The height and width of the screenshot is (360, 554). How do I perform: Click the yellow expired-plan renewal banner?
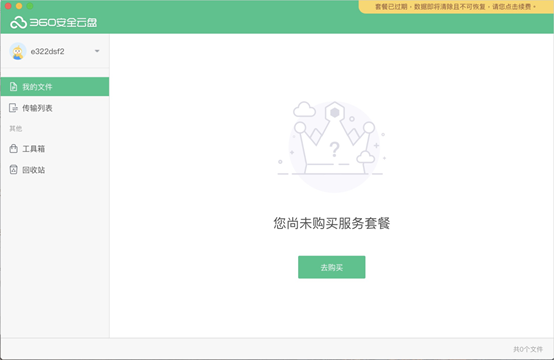click(x=456, y=7)
